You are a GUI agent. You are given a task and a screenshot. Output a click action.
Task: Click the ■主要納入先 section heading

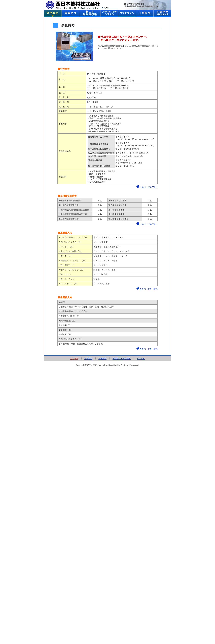point(65,297)
